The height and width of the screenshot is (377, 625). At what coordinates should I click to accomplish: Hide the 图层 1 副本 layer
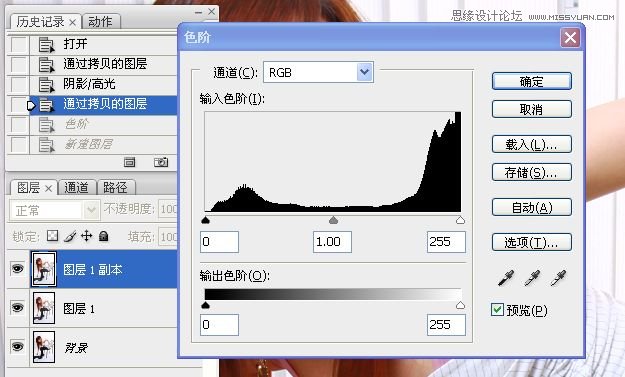point(17,269)
